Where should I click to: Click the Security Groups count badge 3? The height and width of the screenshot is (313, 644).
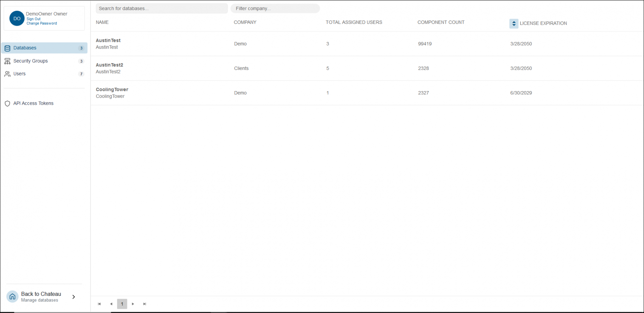pos(81,61)
